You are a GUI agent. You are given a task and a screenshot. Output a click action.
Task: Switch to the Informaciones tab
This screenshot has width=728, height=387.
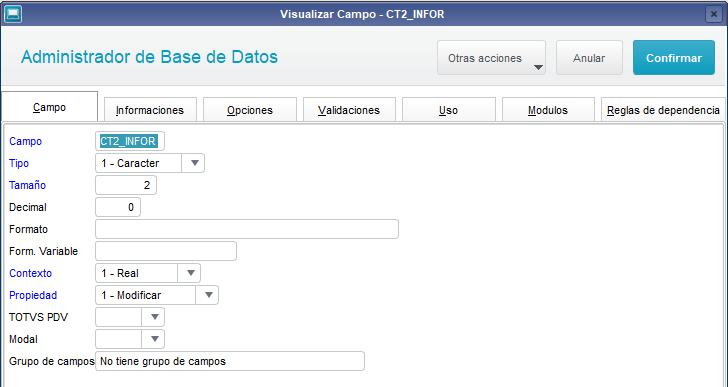[150, 110]
